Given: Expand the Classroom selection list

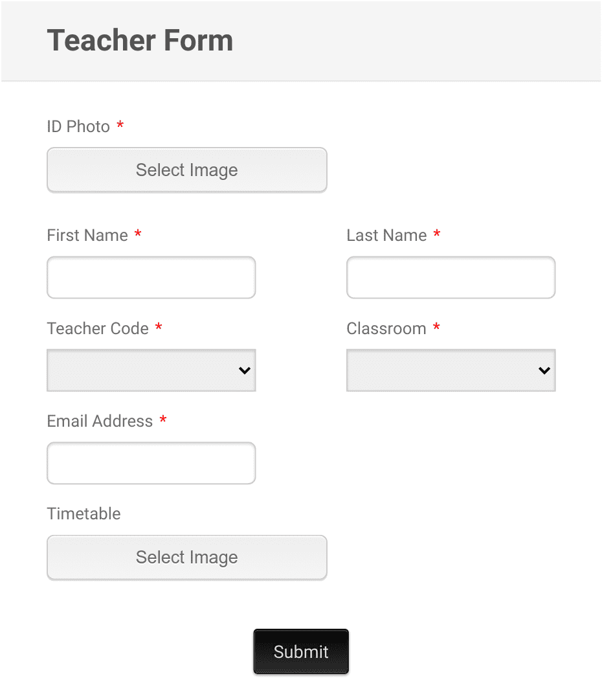Looking at the screenshot, I should [x=451, y=370].
